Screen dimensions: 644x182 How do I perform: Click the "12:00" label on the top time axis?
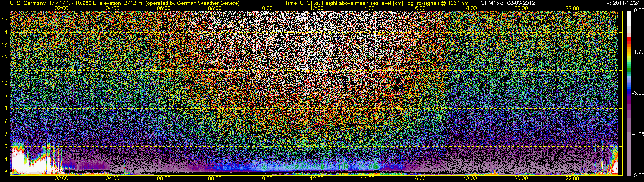317,8
